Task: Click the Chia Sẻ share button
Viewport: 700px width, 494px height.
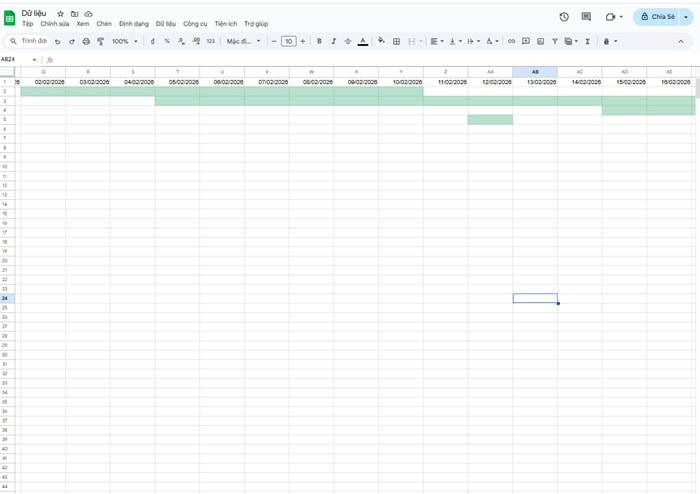Action: pyautogui.click(x=657, y=17)
